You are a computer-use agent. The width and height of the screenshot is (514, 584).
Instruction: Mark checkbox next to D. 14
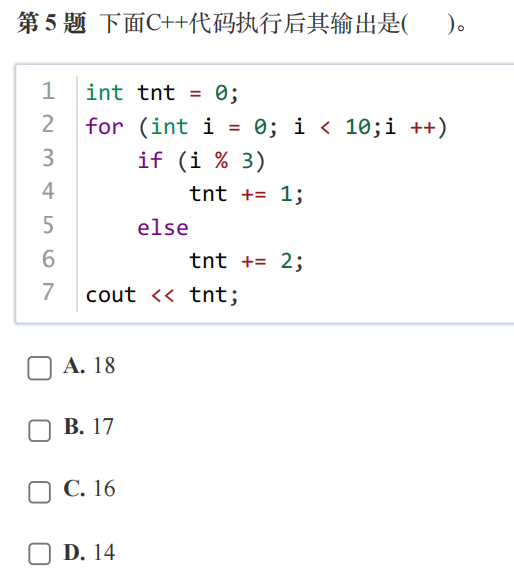pos(39,553)
